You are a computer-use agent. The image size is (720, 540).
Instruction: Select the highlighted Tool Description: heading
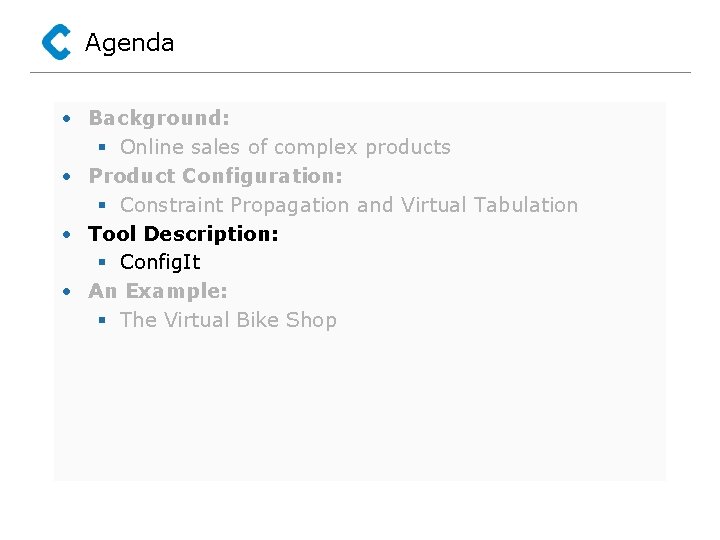(183, 234)
